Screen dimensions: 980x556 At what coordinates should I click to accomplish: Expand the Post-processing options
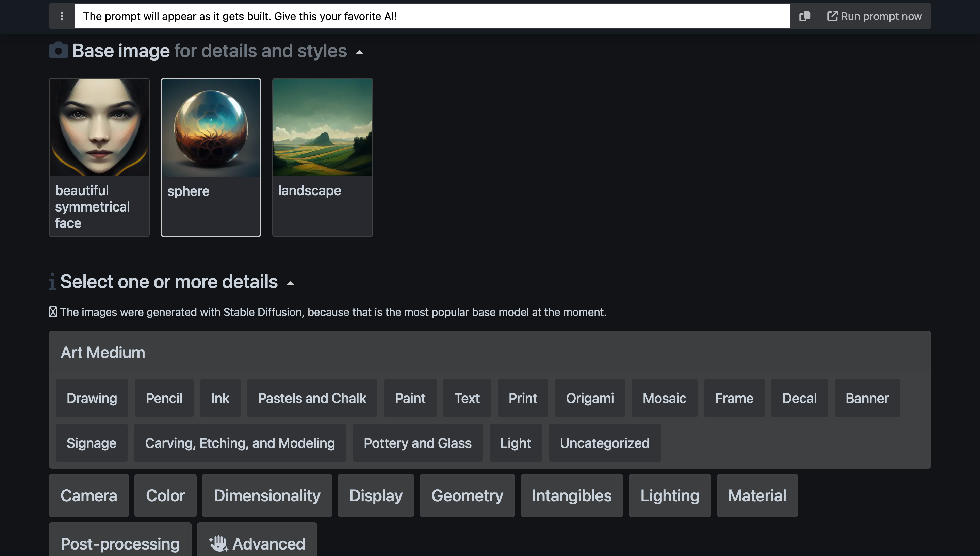[120, 543]
